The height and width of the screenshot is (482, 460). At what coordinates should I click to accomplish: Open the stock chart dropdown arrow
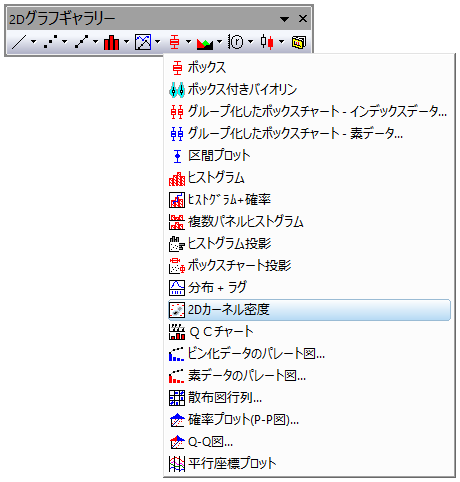tap(282, 42)
